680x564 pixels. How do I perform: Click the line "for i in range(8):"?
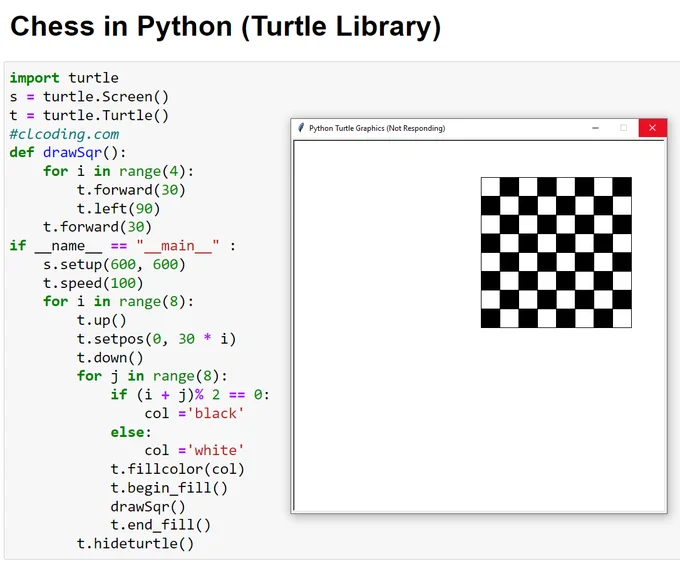click(118, 301)
